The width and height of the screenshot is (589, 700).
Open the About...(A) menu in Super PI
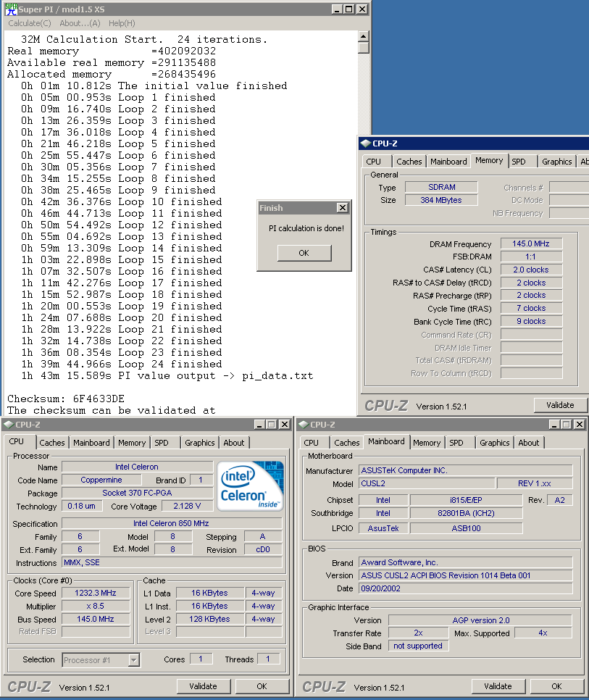80,23
